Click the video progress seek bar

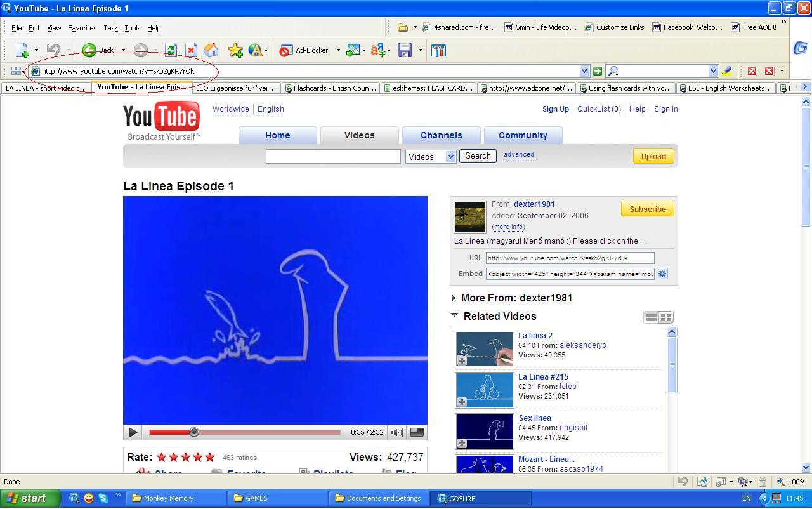pyautogui.click(x=245, y=432)
